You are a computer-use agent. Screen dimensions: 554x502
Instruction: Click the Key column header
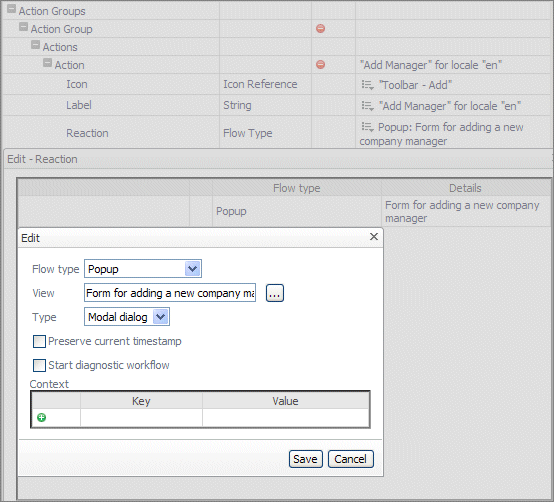(x=141, y=401)
